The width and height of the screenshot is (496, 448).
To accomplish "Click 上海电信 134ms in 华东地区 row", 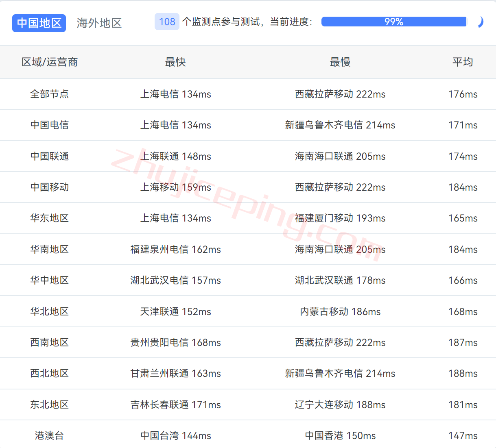I will pyautogui.click(x=176, y=218).
